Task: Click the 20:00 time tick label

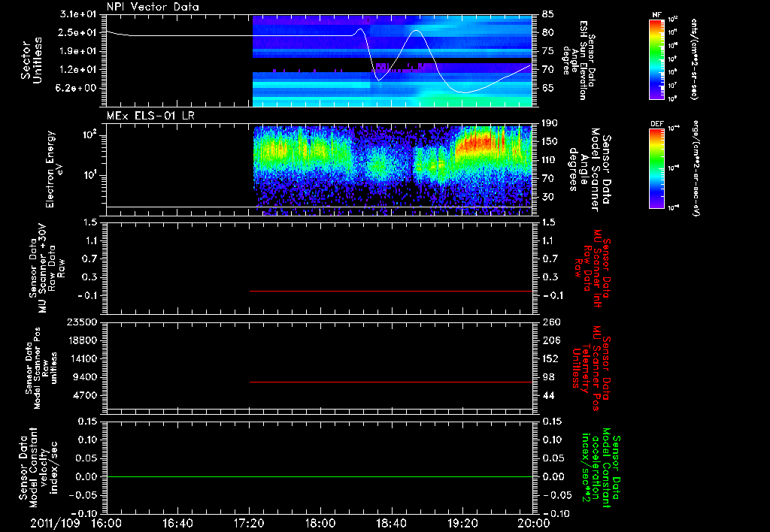Action: pyautogui.click(x=534, y=523)
